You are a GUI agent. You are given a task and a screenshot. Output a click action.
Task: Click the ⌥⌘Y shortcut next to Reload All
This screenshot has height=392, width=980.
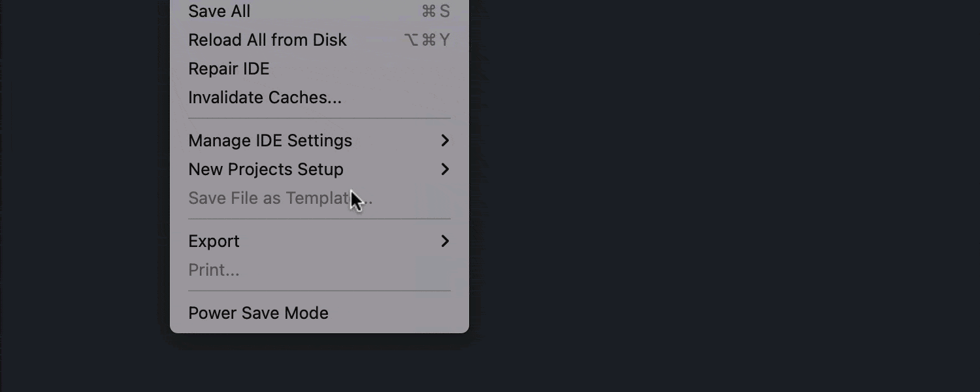(x=427, y=40)
